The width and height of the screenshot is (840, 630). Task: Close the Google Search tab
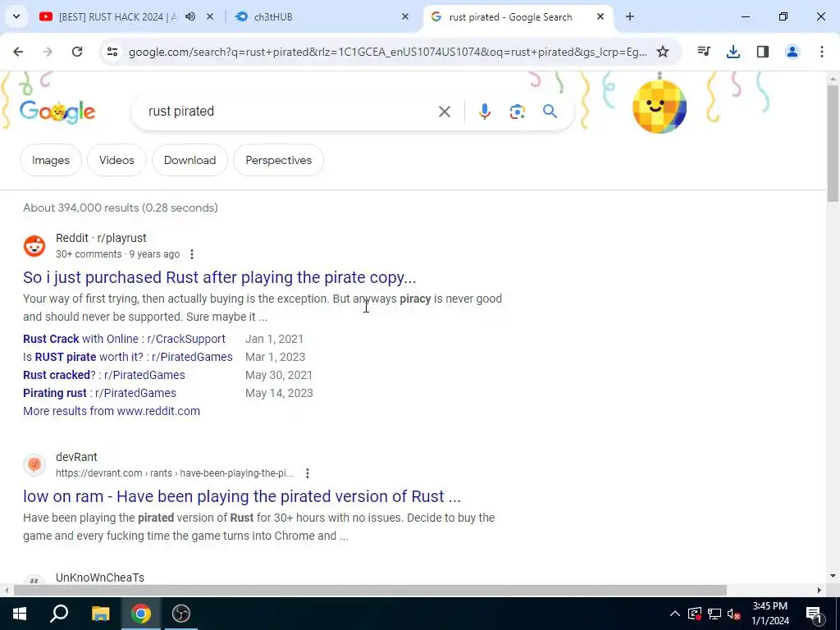point(600,16)
